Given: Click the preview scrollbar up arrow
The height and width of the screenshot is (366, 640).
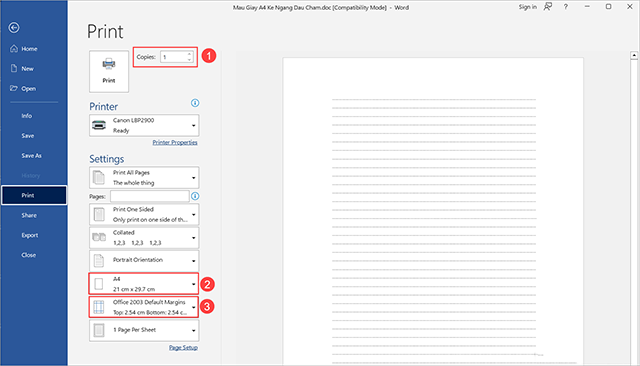Looking at the screenshot, I should (x=634, y=55).
